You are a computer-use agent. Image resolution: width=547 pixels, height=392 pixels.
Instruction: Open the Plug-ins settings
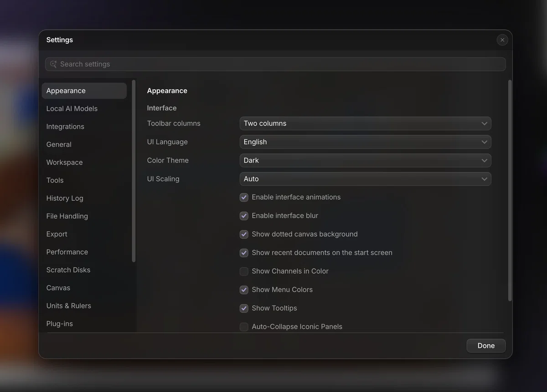pyautogui.click(x=84, y=324)
